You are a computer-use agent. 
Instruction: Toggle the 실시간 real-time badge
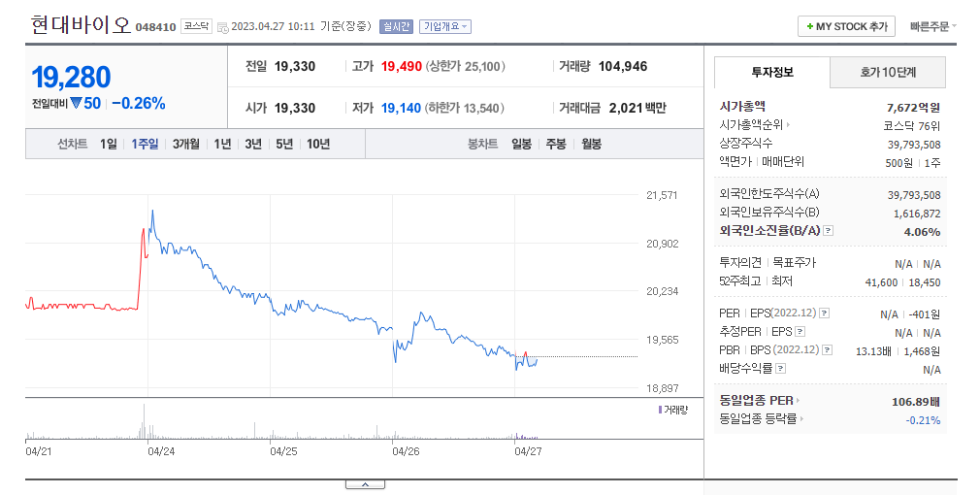tap(396, 26)
